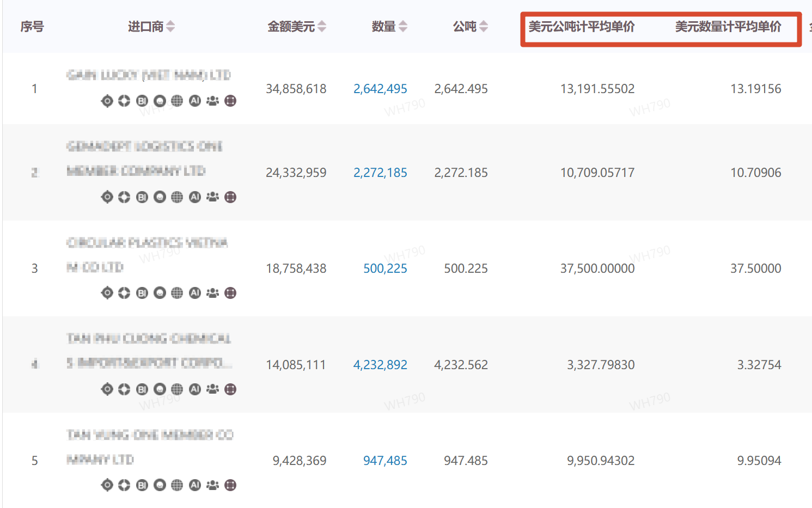Click the lifebuoy ring icon in row 3
Image resolution: width=812 pixels, height=508 pixels.
pos(124,293)
